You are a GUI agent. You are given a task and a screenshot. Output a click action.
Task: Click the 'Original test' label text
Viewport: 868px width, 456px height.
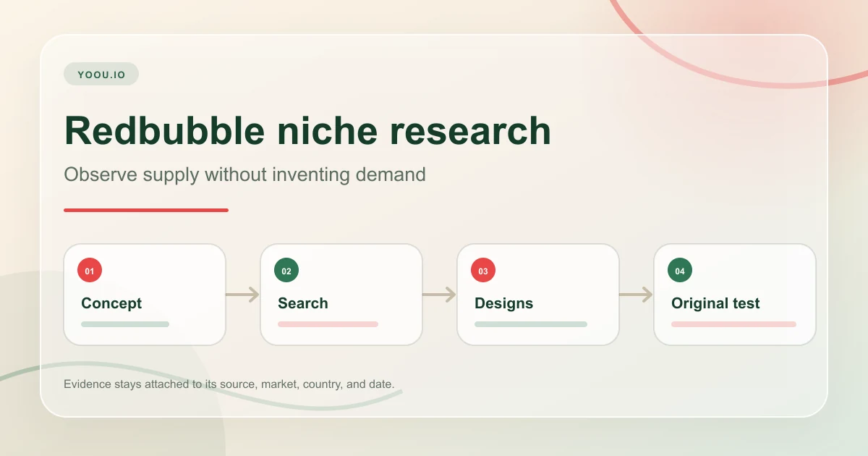pos(715,303)
